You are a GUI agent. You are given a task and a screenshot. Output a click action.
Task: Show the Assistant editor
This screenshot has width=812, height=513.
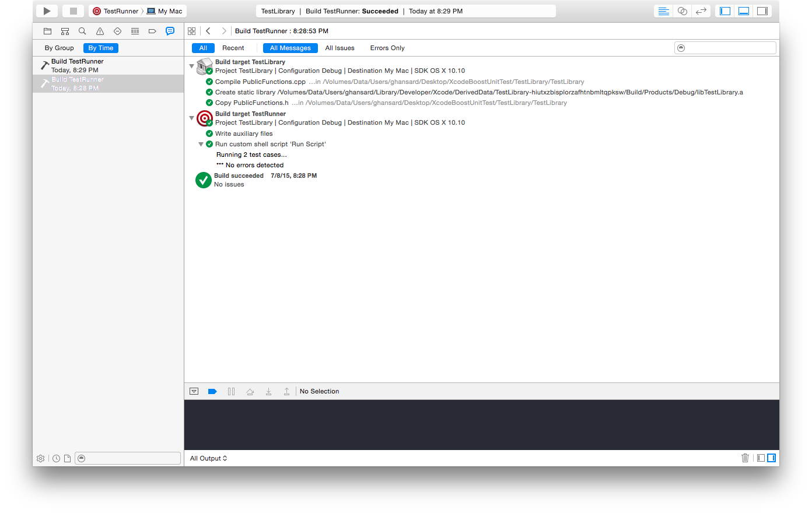pyautogui.click(x=682, y=11)
